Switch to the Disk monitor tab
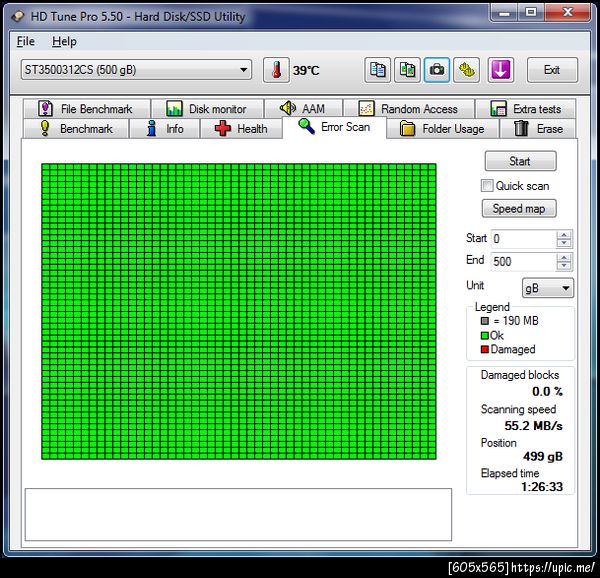Screen dimensions: 600x578 click(207, 109)
